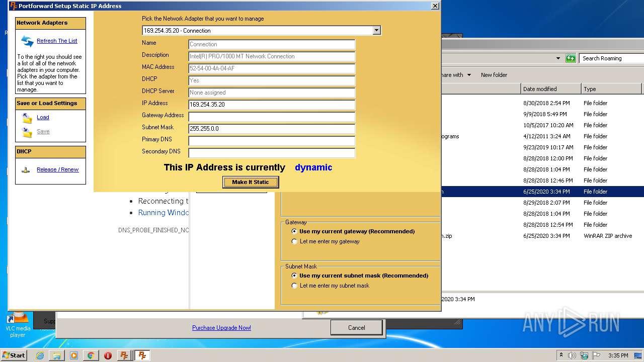Viewport: 644px width, 362px height.
Task: Click the Subnet Mask input field
Action: 272,129
